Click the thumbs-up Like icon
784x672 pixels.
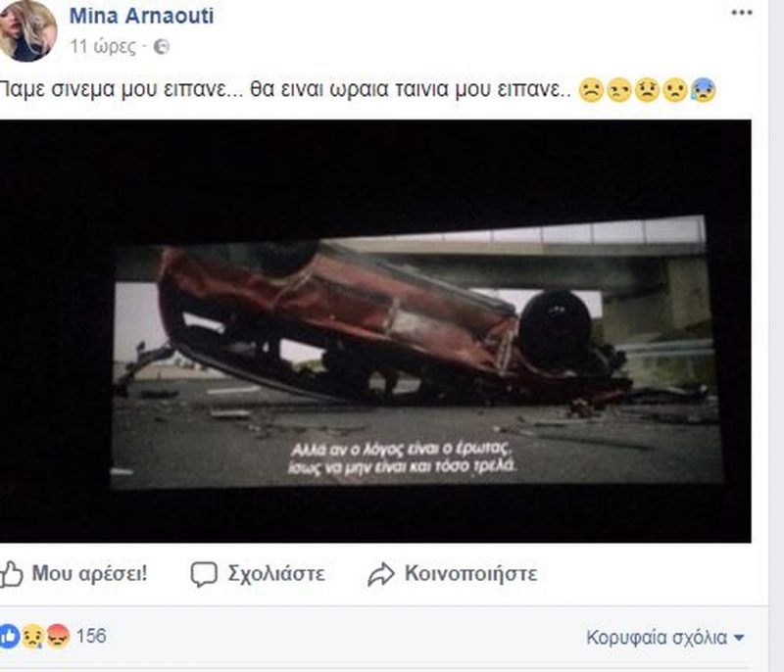[11, 574]
